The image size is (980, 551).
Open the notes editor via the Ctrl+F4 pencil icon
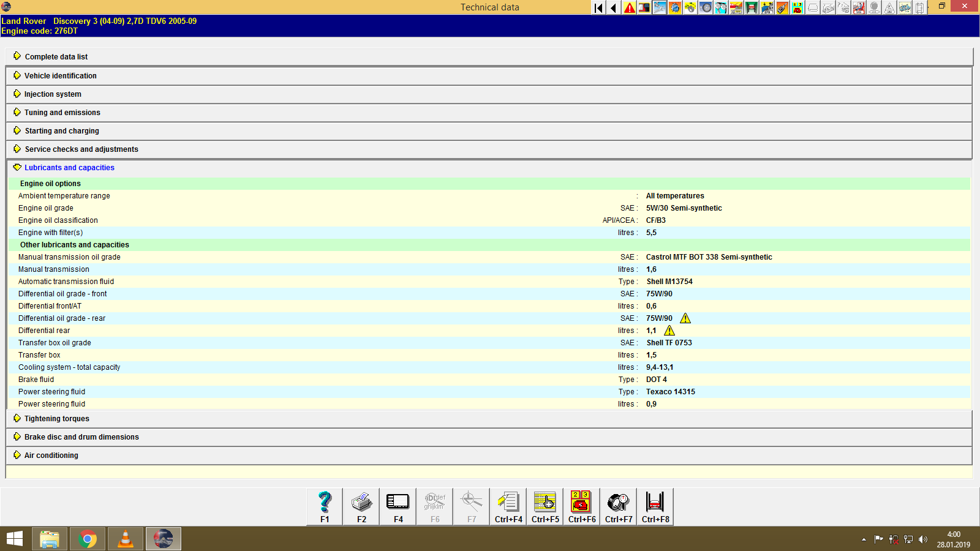[x=508, y=506]
